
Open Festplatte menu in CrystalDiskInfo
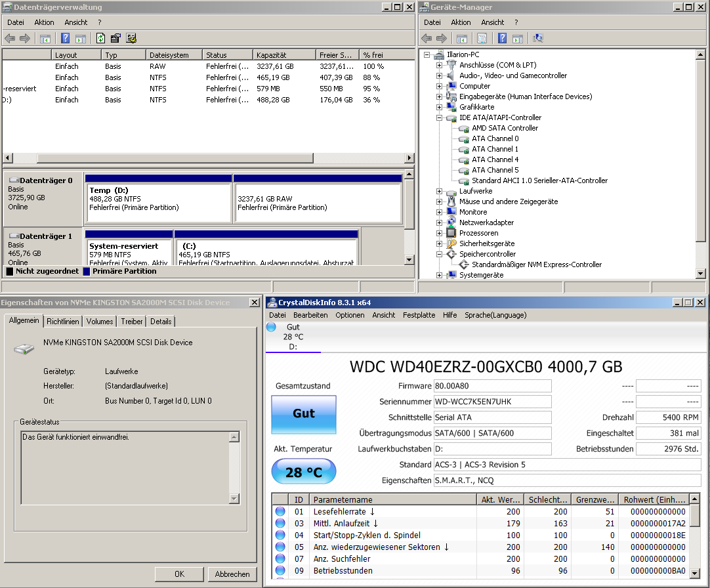(x=419, y=315)
